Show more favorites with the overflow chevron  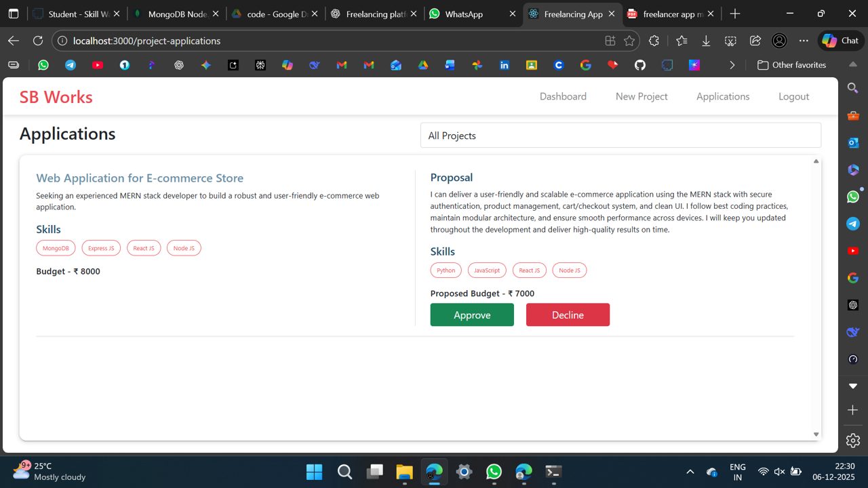pos(732,65)
